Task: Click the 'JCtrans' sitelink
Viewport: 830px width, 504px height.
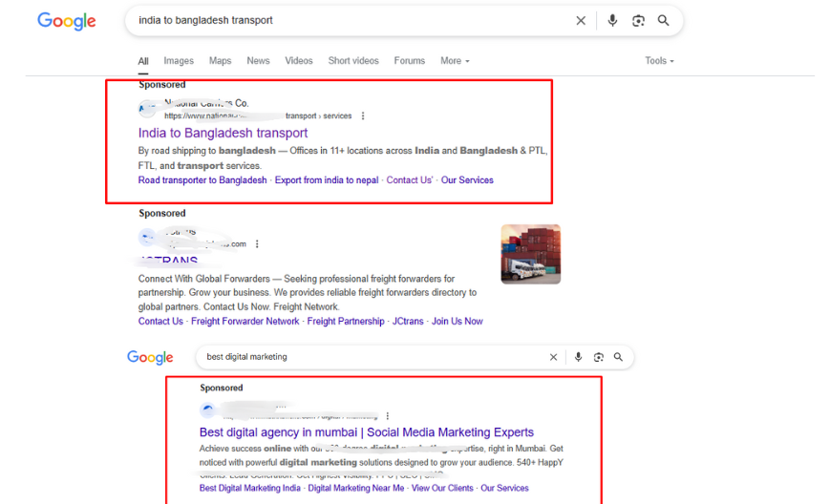Action: coord(408,322)
